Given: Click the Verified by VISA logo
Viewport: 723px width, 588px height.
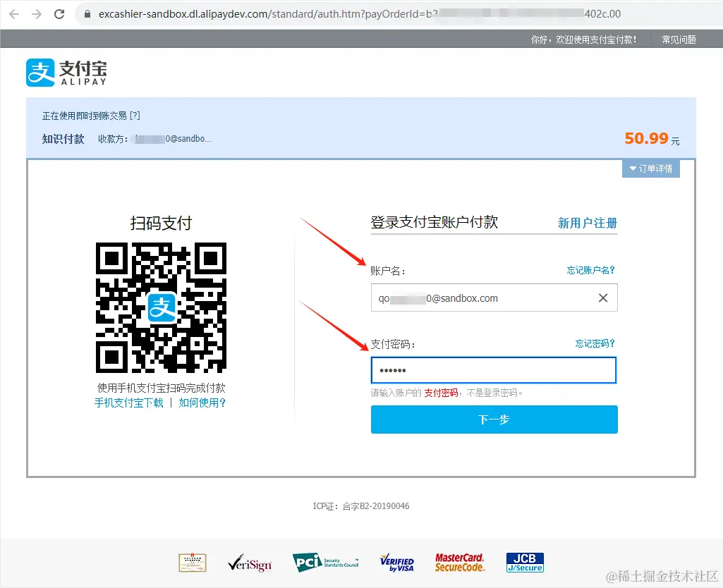Looking at the screenshot, I should [396, 563].
